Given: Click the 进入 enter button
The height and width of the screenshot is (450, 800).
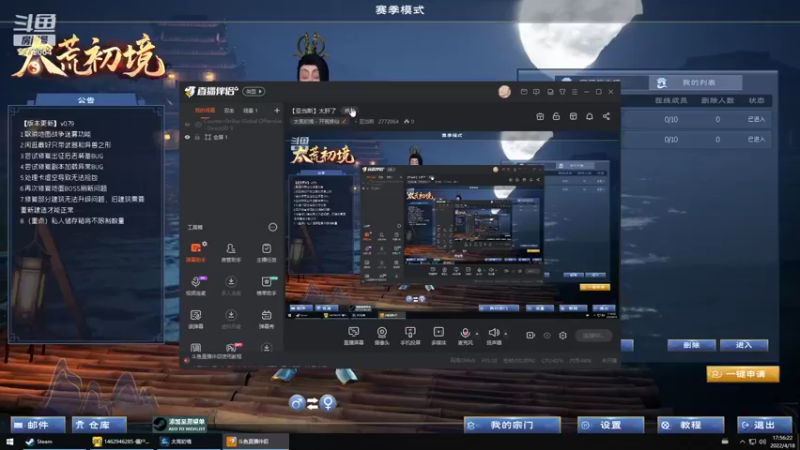Looking at the screenshot, I should [x=744, y=345].
